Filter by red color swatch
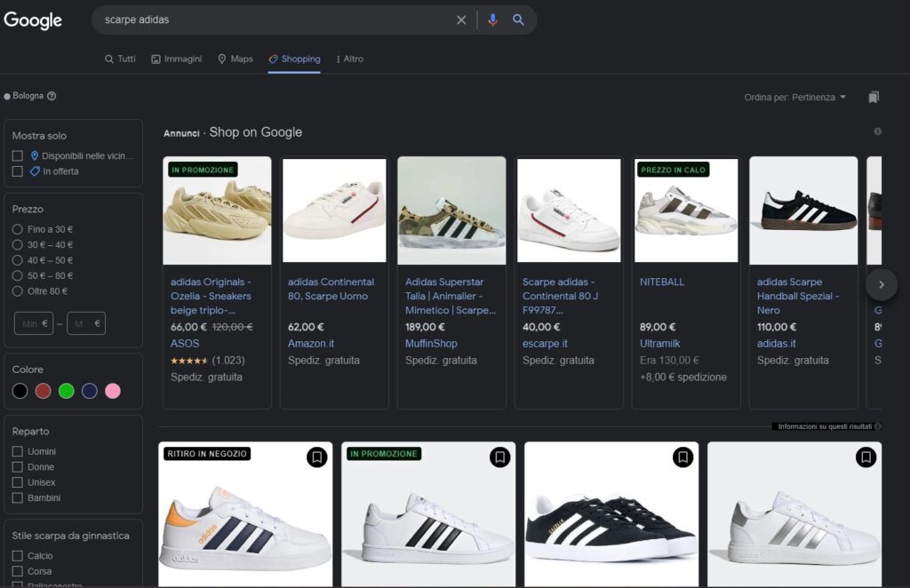 pyautogui.click(x=43, y=391)
